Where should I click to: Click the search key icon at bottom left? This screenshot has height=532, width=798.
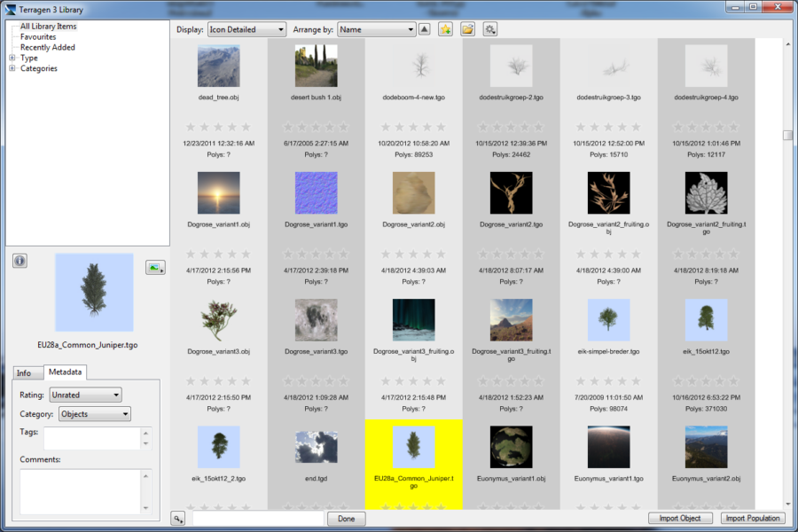tap(177, 518)
